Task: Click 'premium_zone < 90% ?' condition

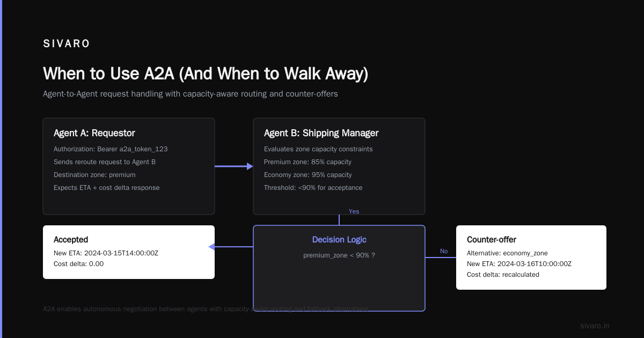Action: coord(339,255)
